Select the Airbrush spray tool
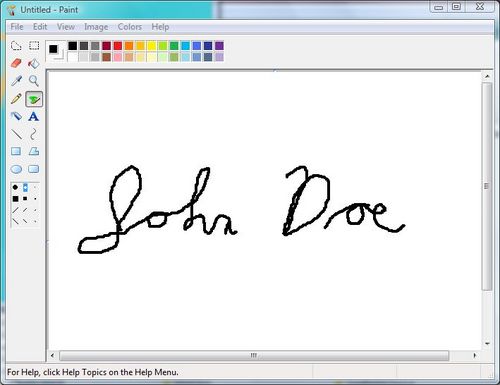This screenshot has height=385, width=500. [16, 116]
